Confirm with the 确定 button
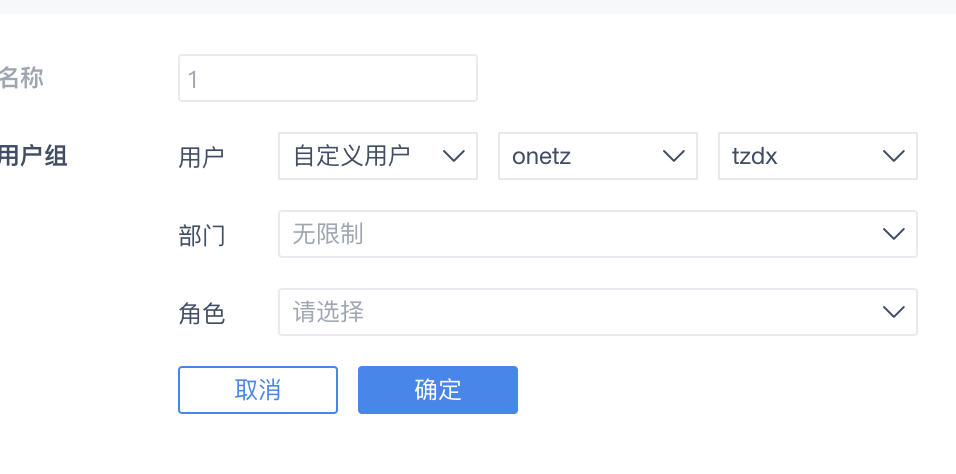Screen dimensions: 956x474 (x=438, y=390)
